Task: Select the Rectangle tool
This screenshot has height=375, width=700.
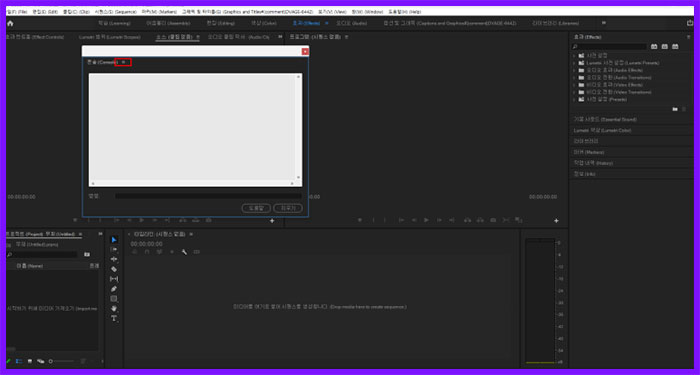Action: (x=114, y=299)
